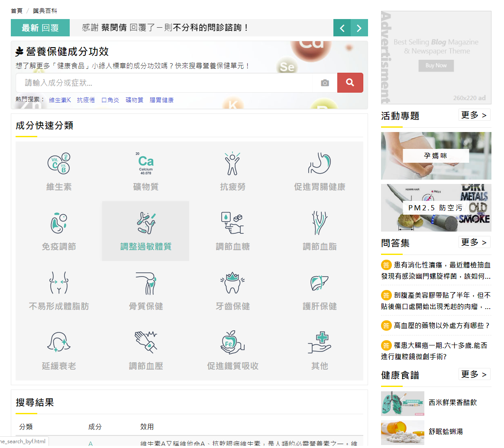
Task: Expand 健康食譜 with 更多 button
Action: coord(474,374)
